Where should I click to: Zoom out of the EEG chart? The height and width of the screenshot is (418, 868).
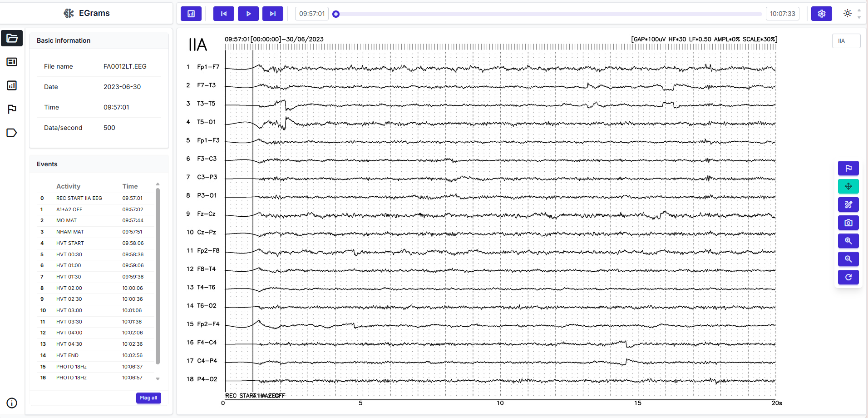click(x=848, y=259)
